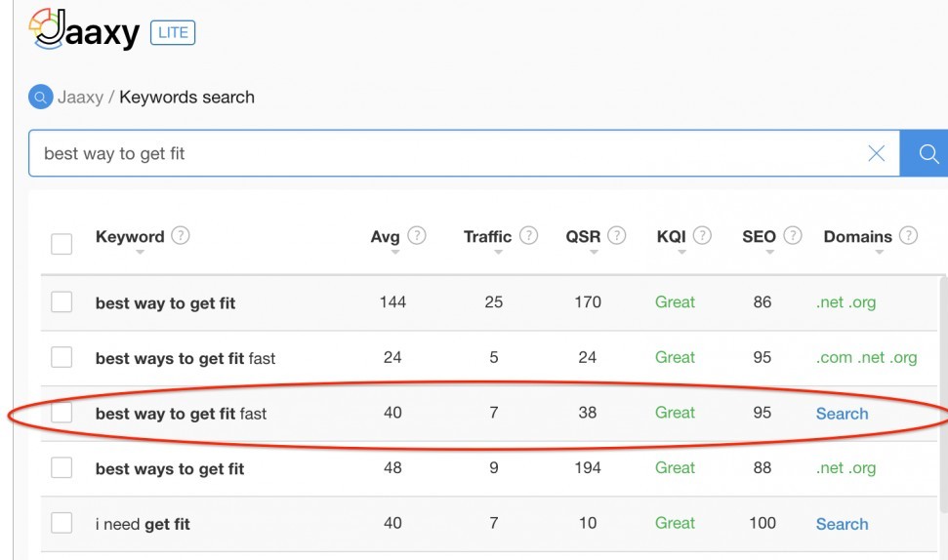The width and height of the screenshot is (948, 560).
Task: Sort by the Keyword column arrow
Action: point(140,252)
